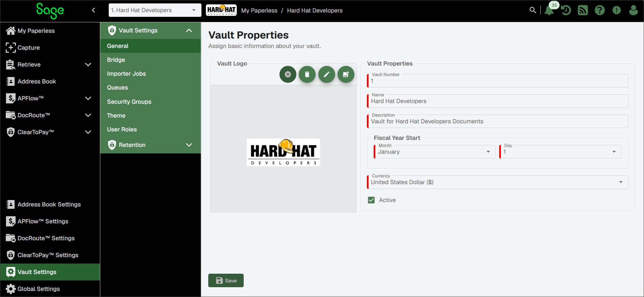Open the Currency dropdown
Screen dimensions: 644x297
[x=498, y=182]
